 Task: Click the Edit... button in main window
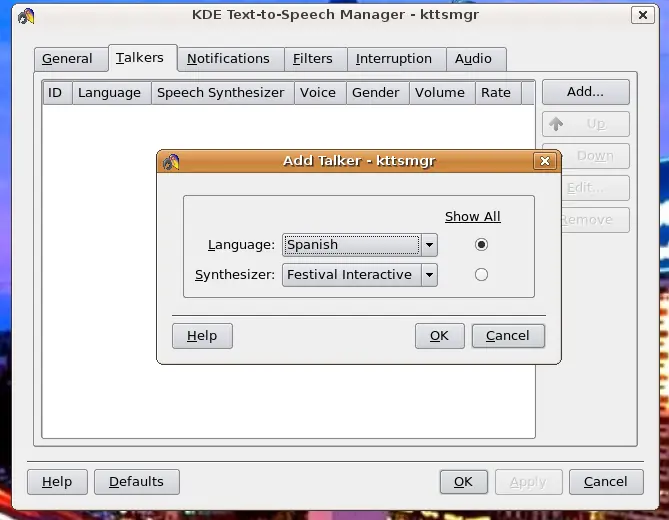[595, 188]
